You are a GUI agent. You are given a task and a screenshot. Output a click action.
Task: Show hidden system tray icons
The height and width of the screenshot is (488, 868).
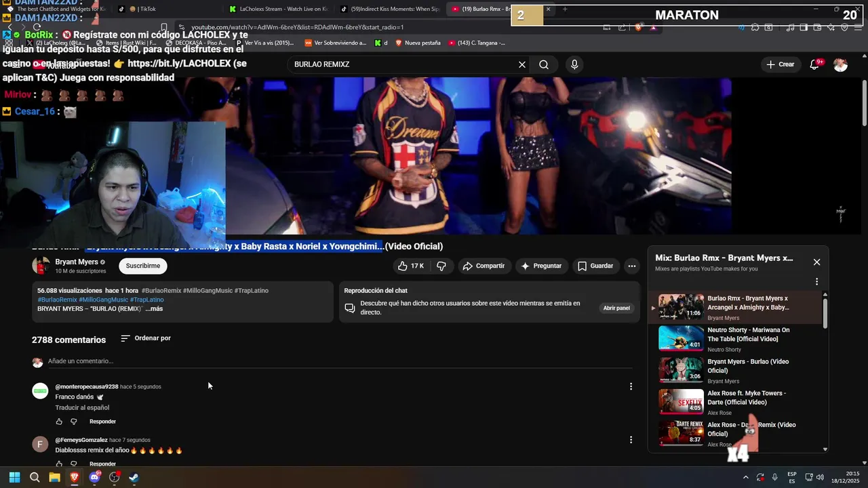point(745,477)
